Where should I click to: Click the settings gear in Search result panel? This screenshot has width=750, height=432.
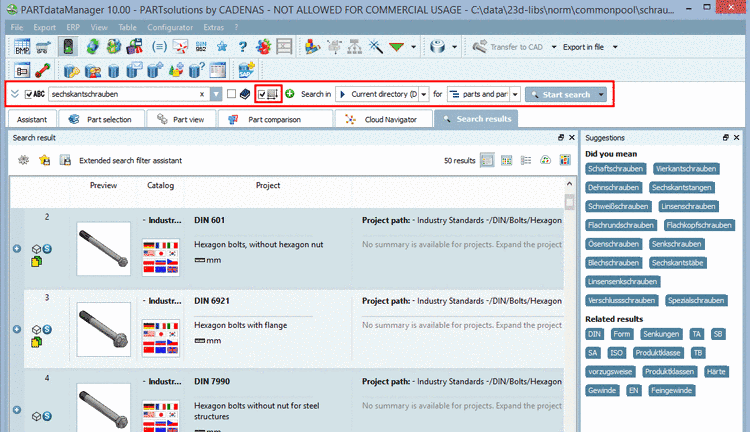click(x=23, y=160)
